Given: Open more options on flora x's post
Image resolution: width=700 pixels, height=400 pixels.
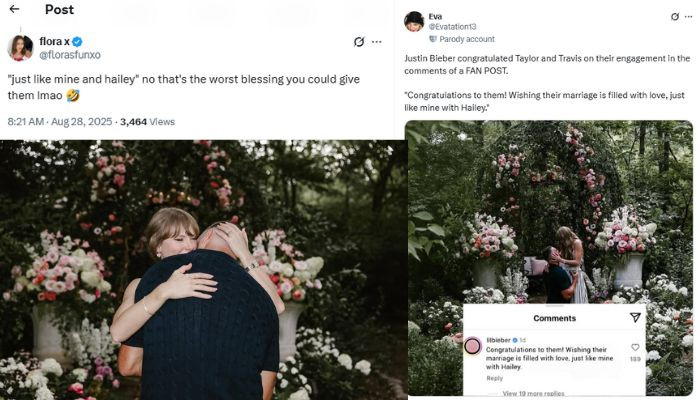Looking at the screenshot, I should 377,42.
